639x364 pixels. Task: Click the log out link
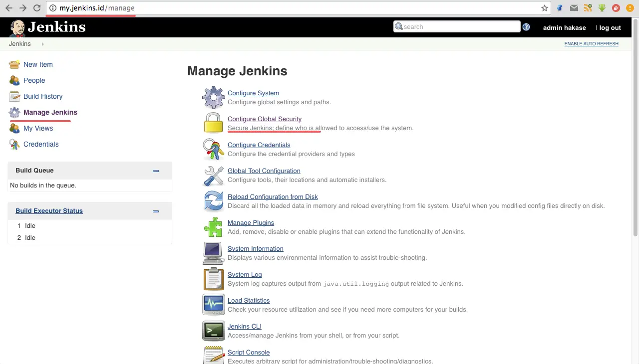pyautogui.click(x=610, y=28)
